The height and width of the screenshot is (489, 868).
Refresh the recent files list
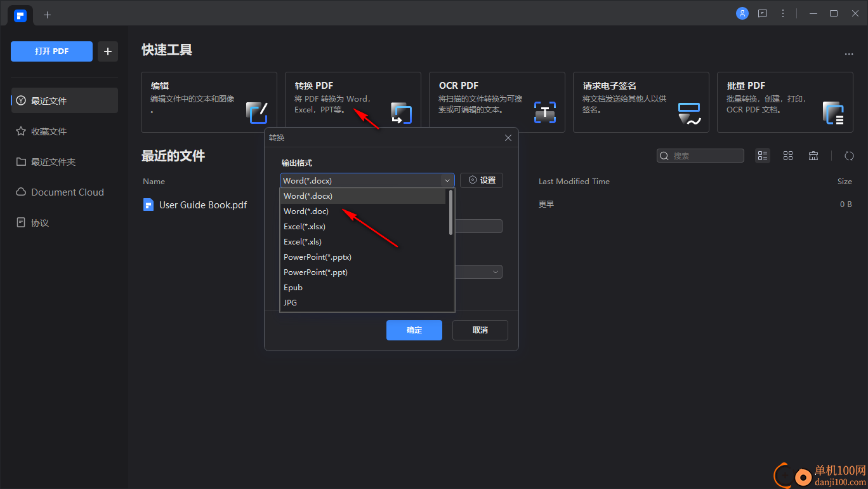click(x=849, y=156)
